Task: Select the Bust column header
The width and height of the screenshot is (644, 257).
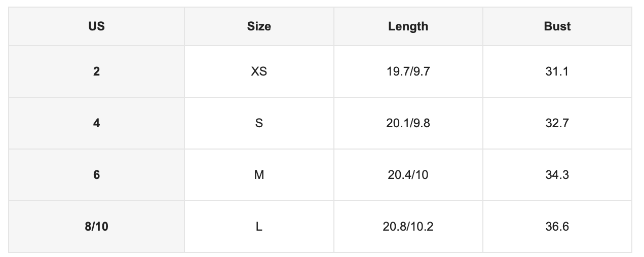Action: click(x=557, y=26)
